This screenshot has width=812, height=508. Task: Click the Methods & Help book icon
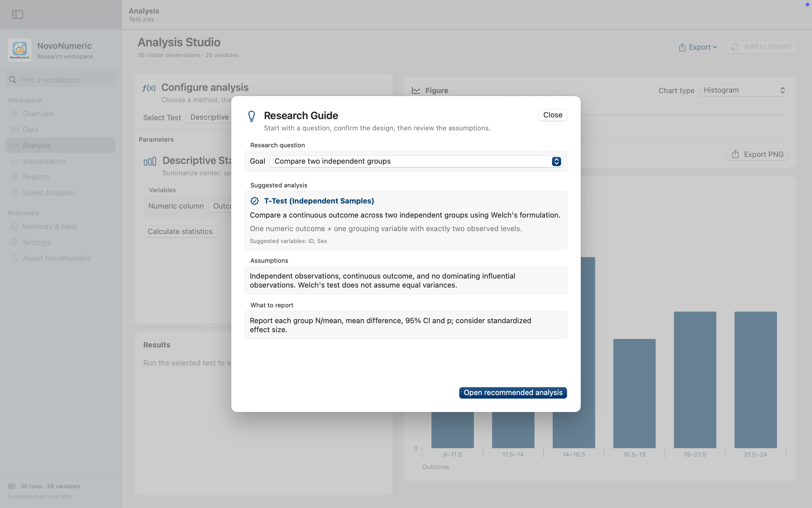click(14, 227)
